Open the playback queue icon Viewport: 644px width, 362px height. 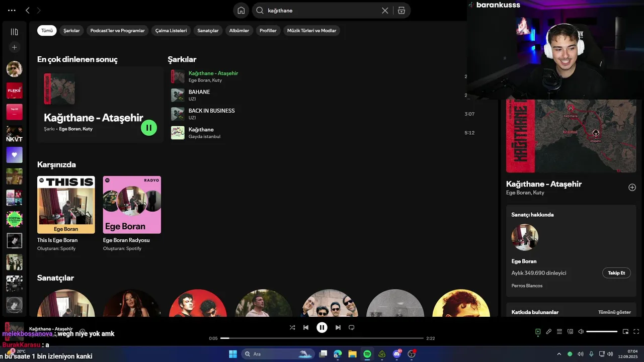[559, 332]
